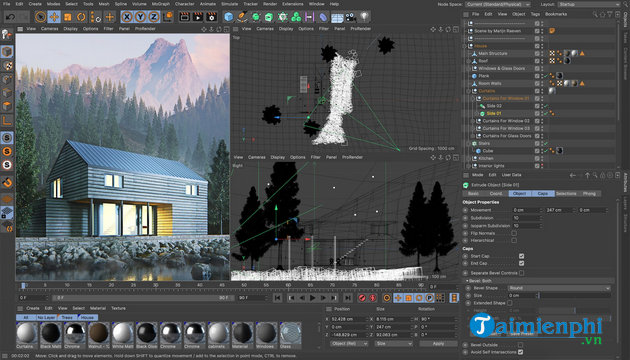
Task: Open Edit Render Settings icon
Action: pyautogui.click(x=211, y=17)
